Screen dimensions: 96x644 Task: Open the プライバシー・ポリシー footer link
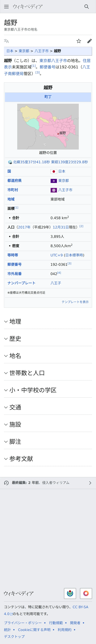click(x=23, y=623)
